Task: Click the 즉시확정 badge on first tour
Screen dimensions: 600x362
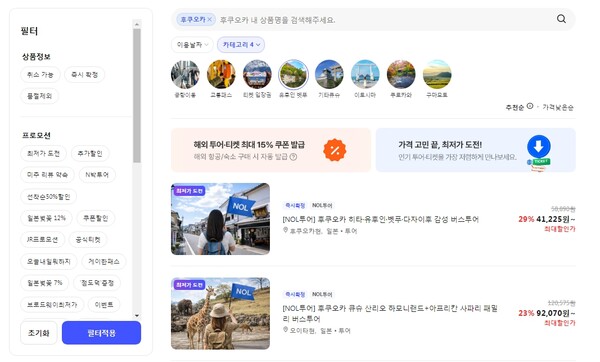Action: 295,205
